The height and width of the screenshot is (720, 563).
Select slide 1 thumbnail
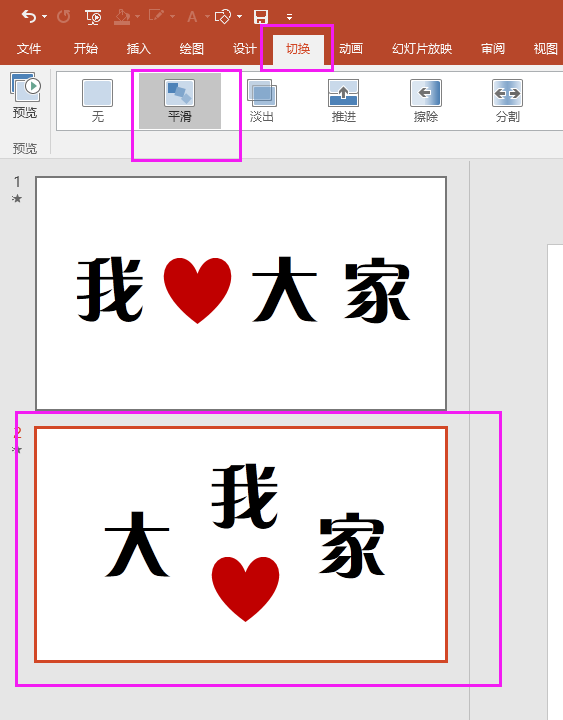pos(241,293)
